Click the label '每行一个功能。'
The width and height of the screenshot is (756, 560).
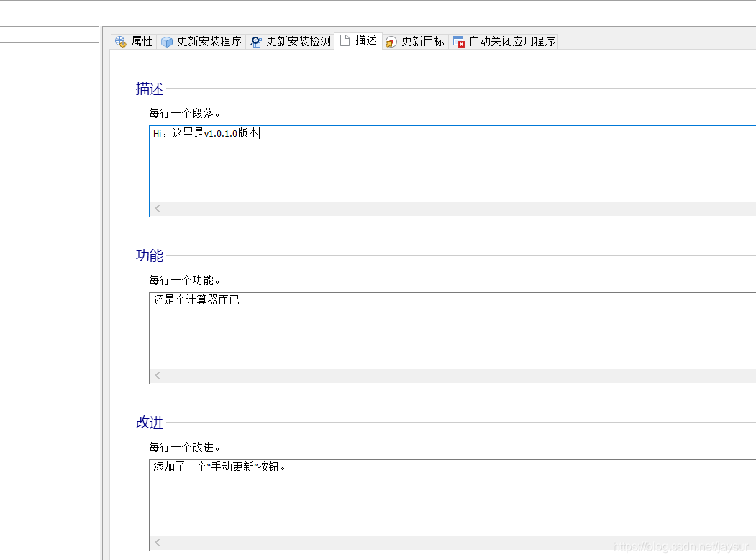click(185, 280)
